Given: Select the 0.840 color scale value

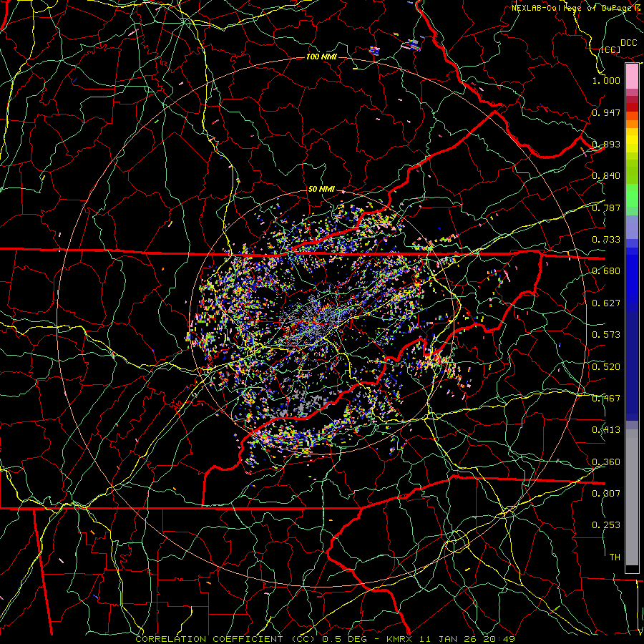Looking at the screenshot, I should [606, 176].
